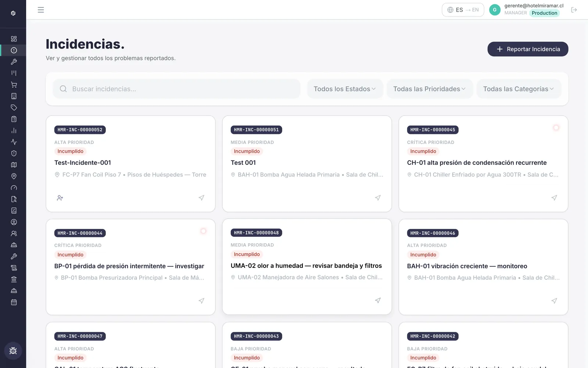Viewport: 588px width, 368px height.
Task: Click the HMR-INC-00000051 ID badge
Action: point(257,130)
